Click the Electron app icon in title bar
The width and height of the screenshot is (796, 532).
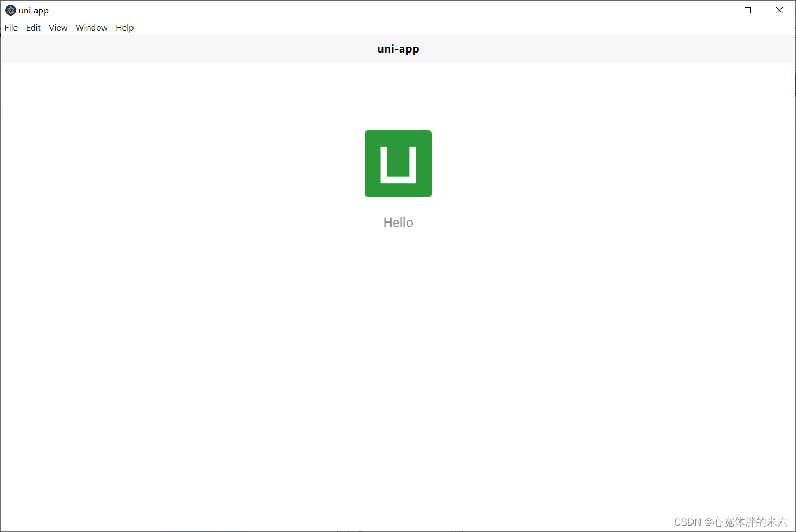tap(10, 10)
